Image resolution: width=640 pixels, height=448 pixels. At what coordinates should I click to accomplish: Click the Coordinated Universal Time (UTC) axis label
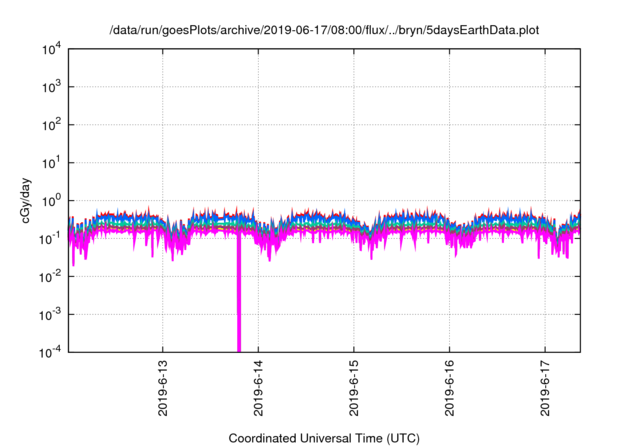click(324, 438)
